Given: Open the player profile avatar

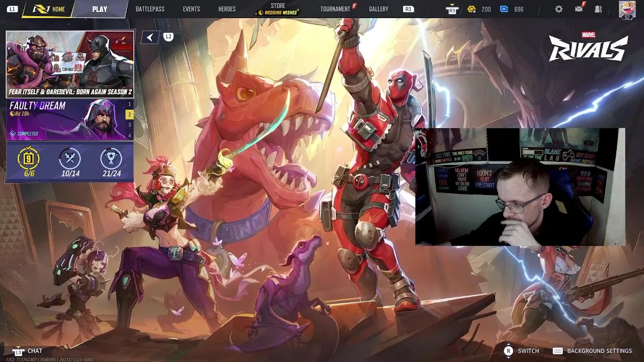Looking at the screenshot, I should (x=627, y=9).
